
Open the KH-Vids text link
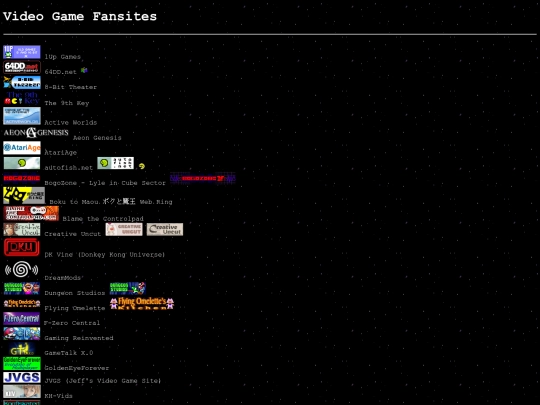tap(58, 396)
